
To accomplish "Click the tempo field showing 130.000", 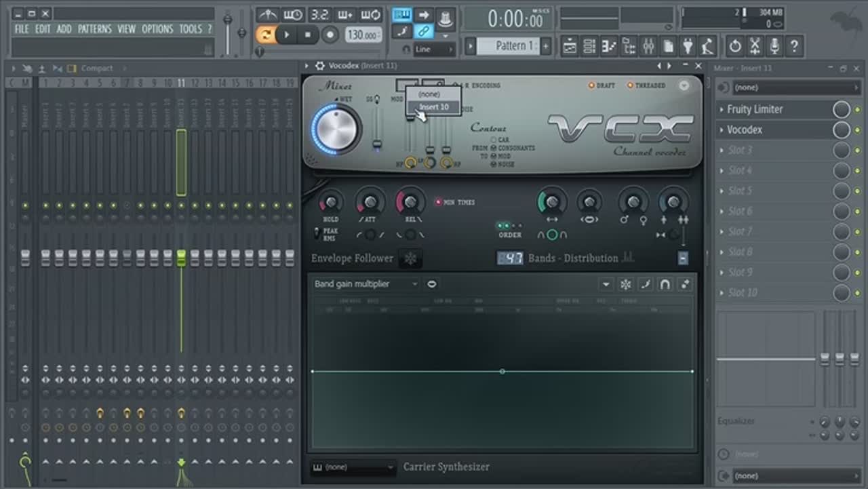I will coord(363,35).
